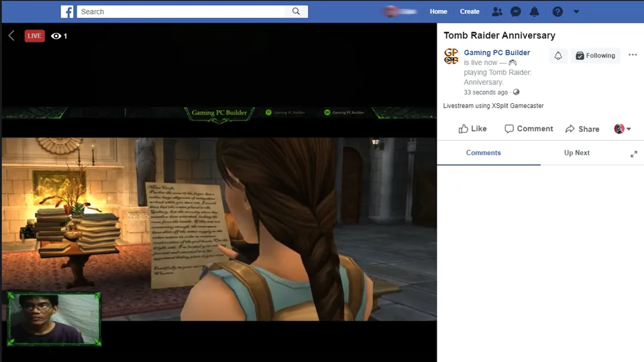Expand the comment-as profile selector
Viewport: 644px width, 362px height.
[x=623, y=129]
